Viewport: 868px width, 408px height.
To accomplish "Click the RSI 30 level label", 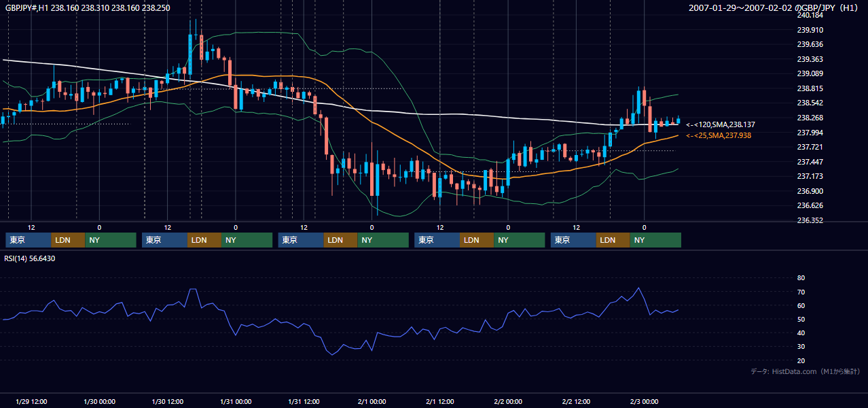I will point(801,347).
